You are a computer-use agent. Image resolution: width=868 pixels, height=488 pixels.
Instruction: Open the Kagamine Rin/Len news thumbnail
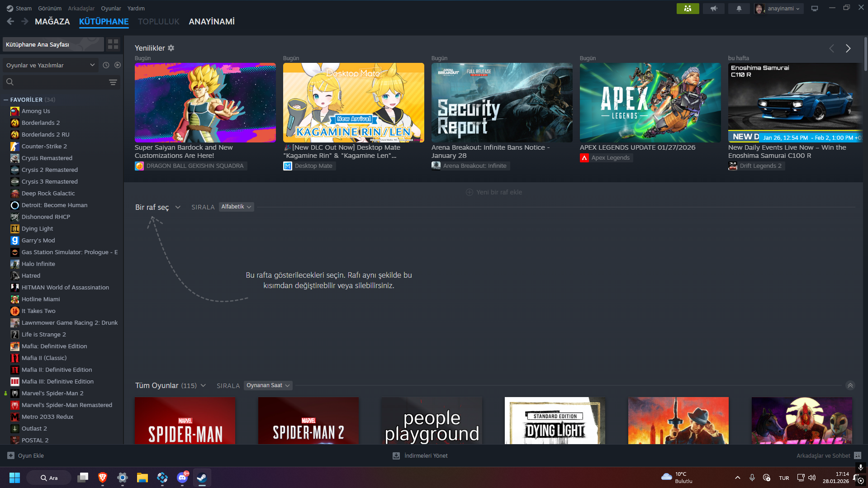[x=354, y=103]
